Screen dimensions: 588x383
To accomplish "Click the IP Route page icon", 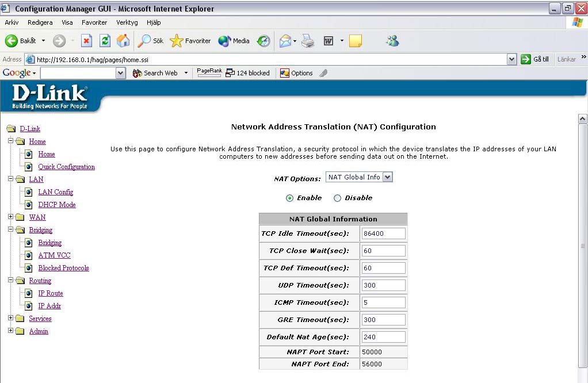I will coord(29,293).
